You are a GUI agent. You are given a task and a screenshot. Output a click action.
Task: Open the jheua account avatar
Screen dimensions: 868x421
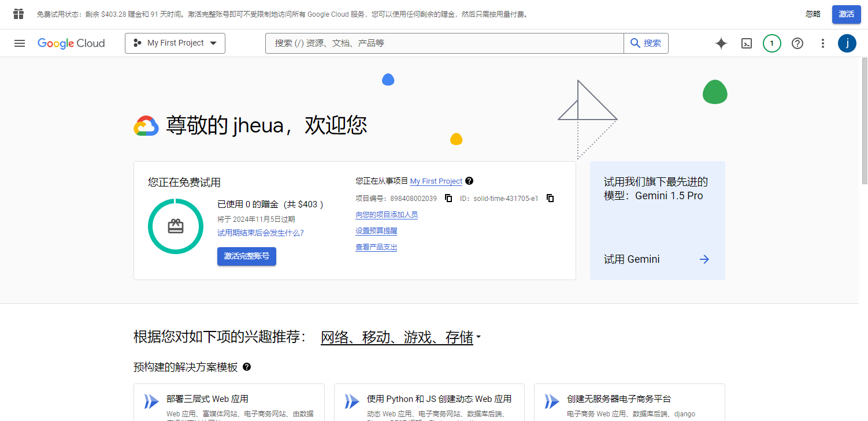[x=847, y=43]
